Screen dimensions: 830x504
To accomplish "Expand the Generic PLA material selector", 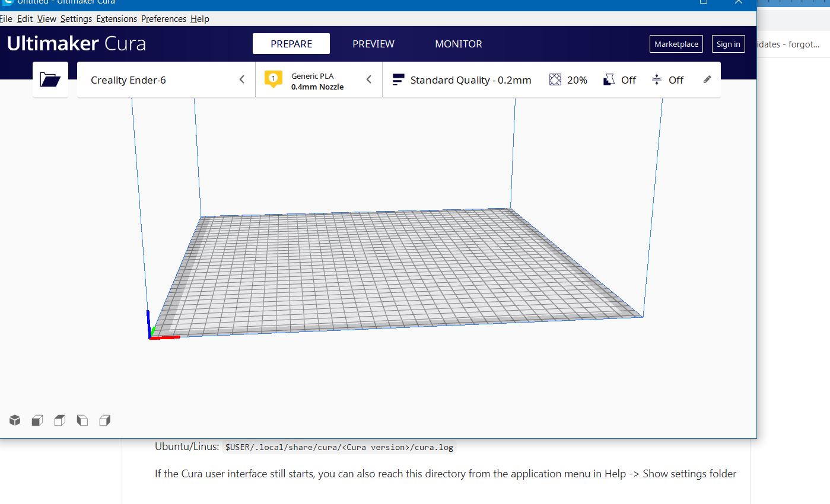I will [369, 79].
